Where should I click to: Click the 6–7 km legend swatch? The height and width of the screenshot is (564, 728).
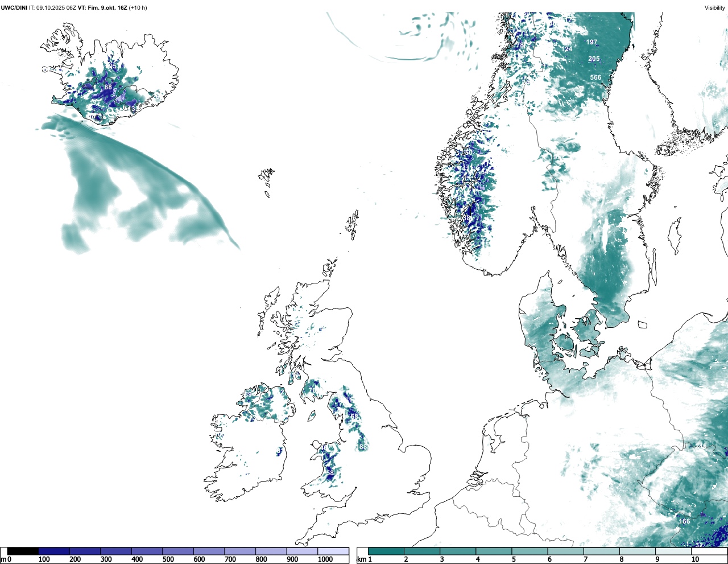(565, 551)
